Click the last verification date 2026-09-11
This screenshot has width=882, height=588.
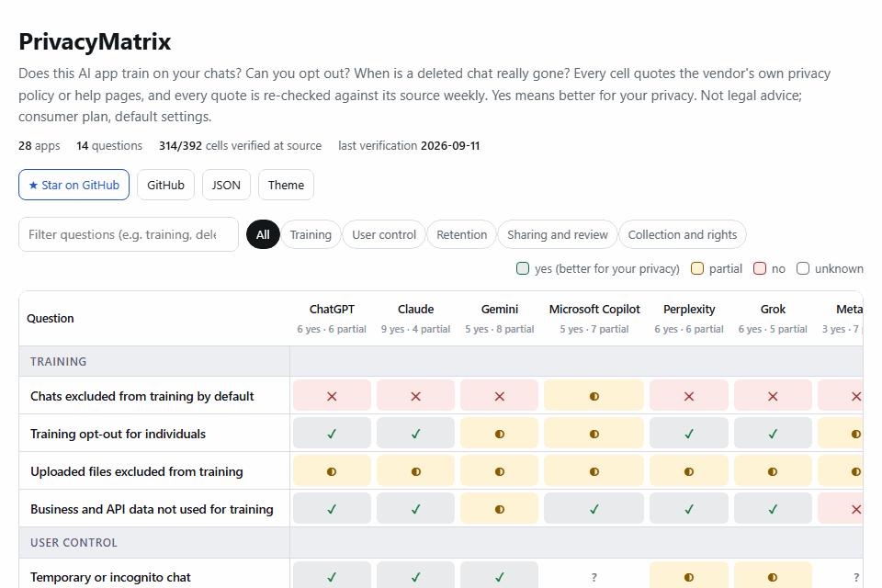point(450,146)
